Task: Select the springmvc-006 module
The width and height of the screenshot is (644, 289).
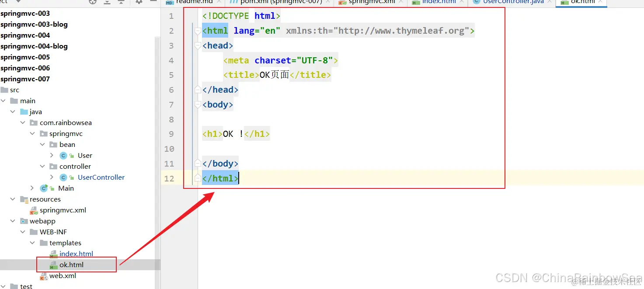Action: click(x=25, y=68)
